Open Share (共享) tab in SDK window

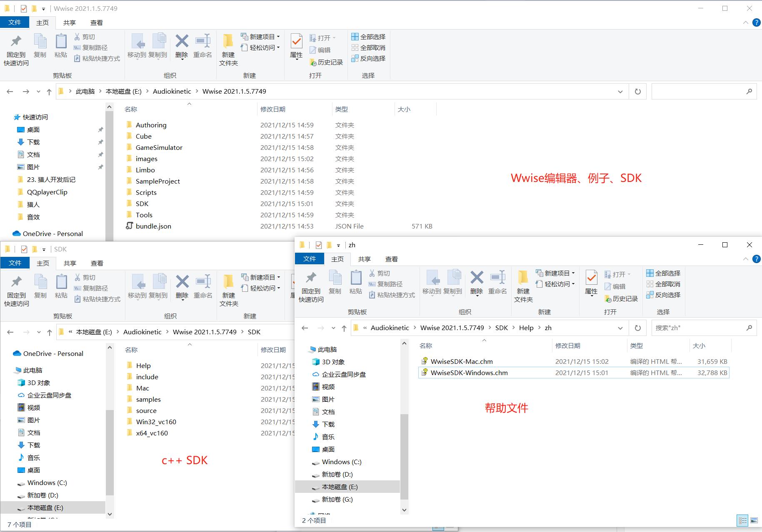[x=70, y=264]
